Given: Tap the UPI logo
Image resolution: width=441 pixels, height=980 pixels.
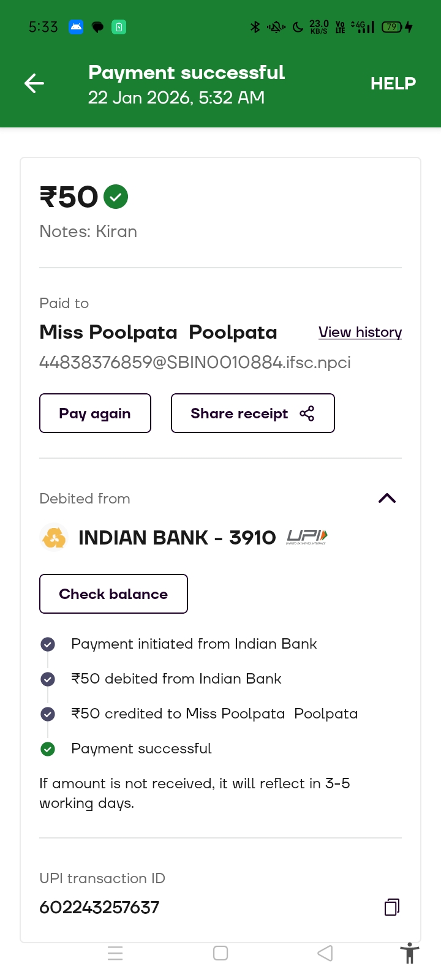Looking at the screenshot, I should pyautogui.click(x=307, y=537).
